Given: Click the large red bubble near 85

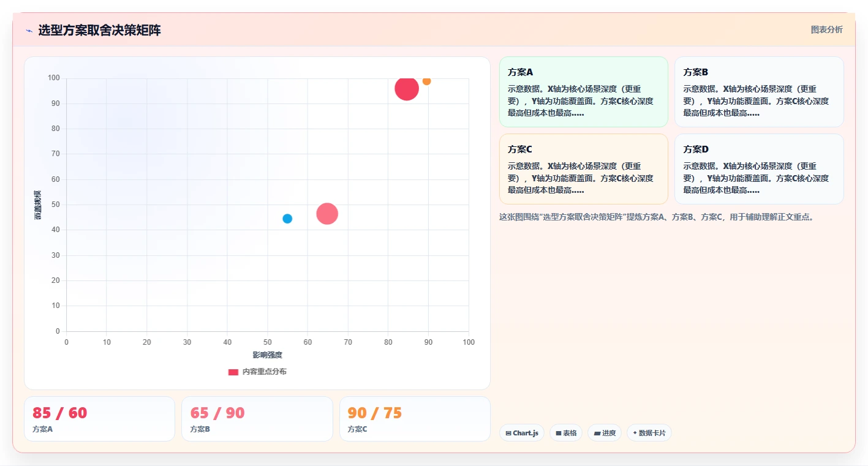Looking at the screenshot, I should coord(407,89).
